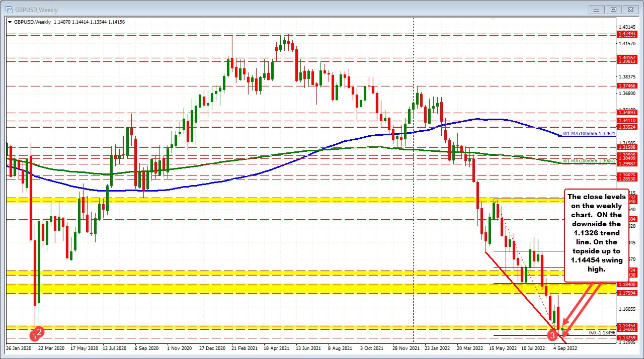This screenshot has height=359, width=644.
Task: Click the minimize window button
Action: coord(596,9)
